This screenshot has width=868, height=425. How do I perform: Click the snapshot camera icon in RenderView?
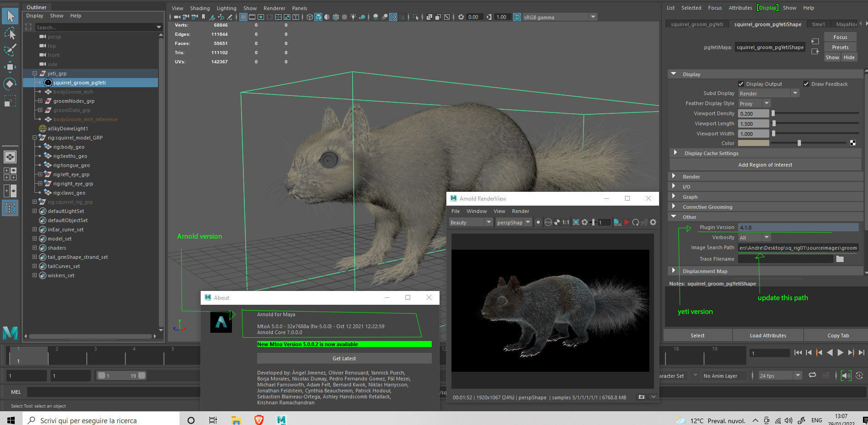pos(642,397)
